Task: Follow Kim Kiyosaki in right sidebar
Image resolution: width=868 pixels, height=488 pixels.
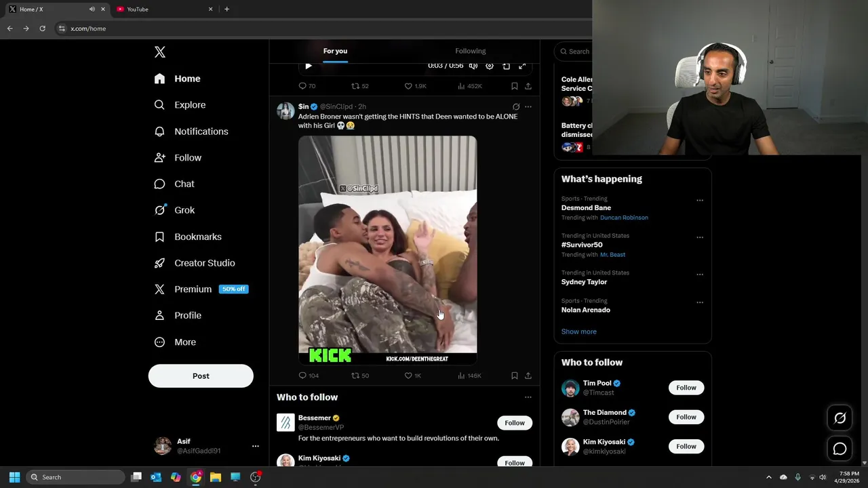Action: [x=686, y=446]
